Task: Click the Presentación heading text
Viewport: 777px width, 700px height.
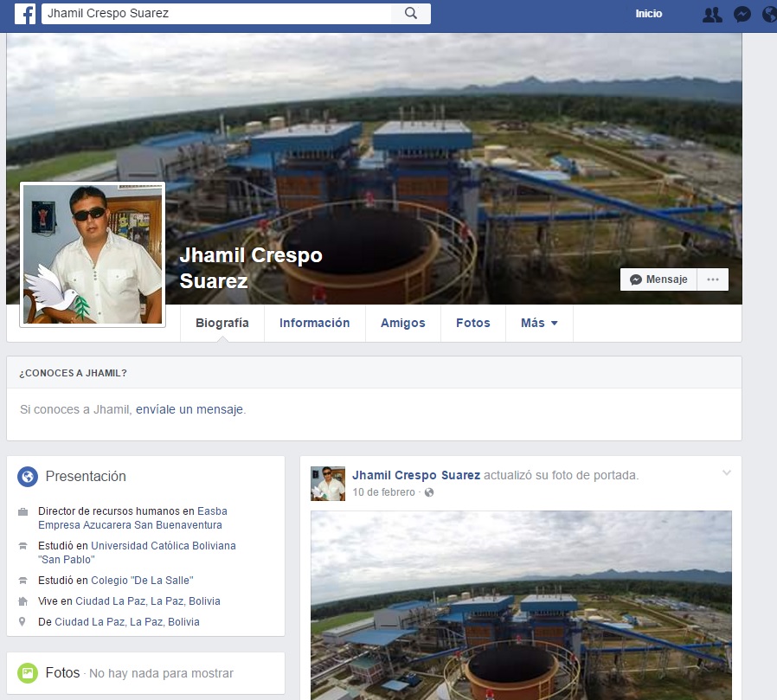Action: click(86, 477)
